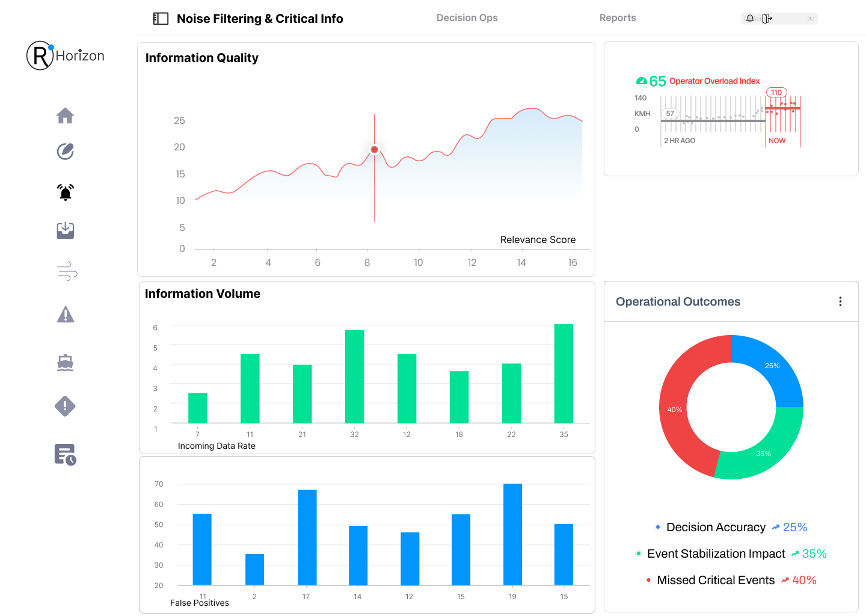Click the Horizon logo
Screen dimensions: 866x616
click(x=66, y=55)
